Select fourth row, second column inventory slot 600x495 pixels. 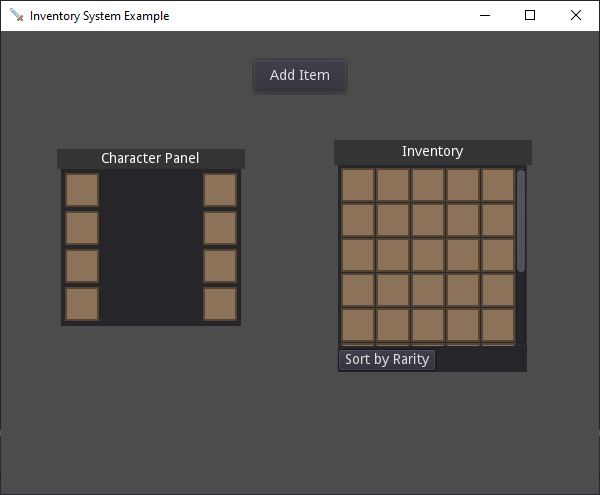point(393,290)
